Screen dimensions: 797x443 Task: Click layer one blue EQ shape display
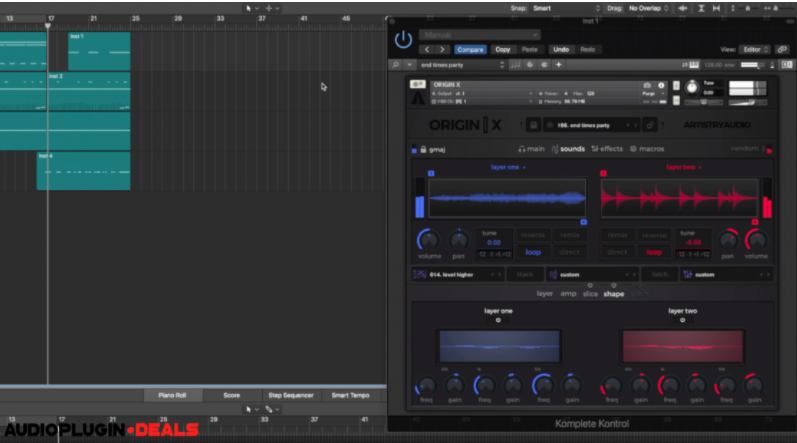[x=499, y=346]
